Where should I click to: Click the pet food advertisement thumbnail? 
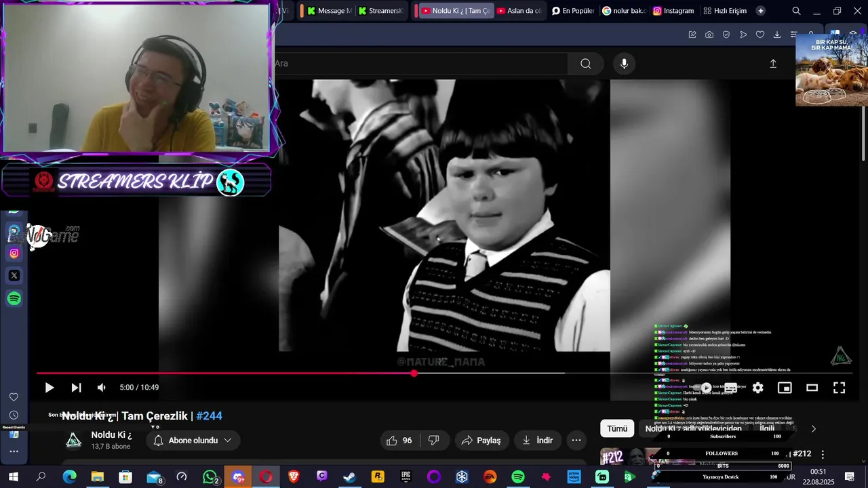pyautogui.click(x=831, y=70)
